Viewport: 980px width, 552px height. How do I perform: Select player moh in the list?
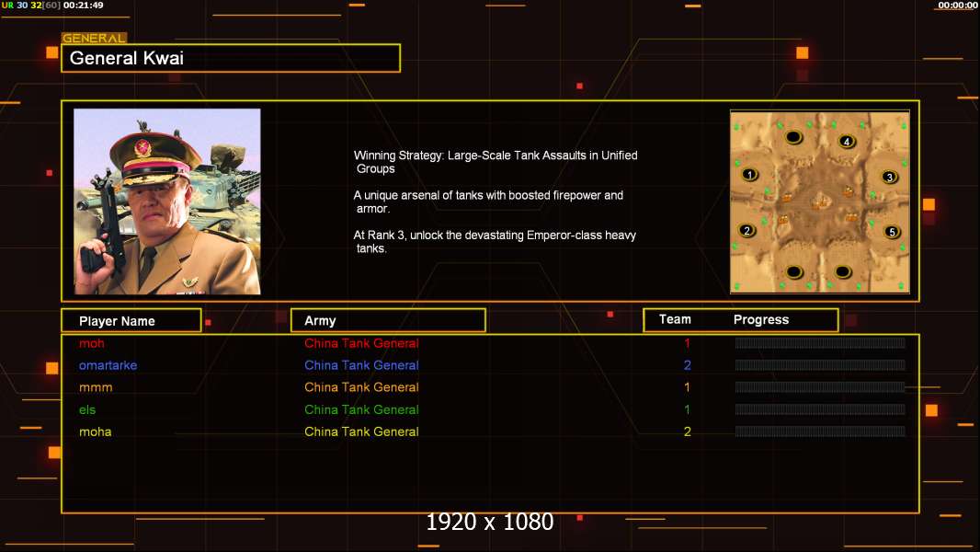point(92,343)
